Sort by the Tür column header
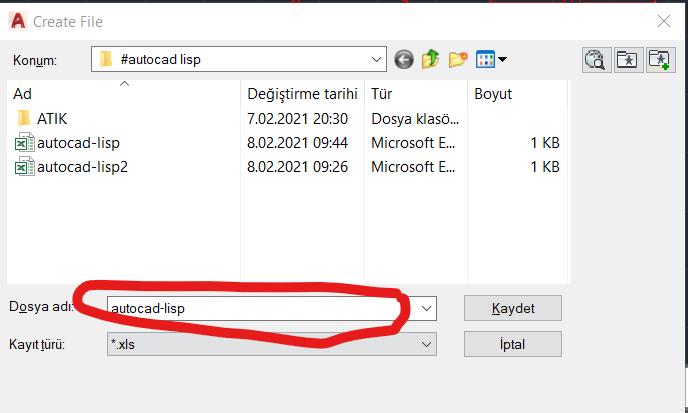Viewport: 688px width, 413px height. (416, 93)
